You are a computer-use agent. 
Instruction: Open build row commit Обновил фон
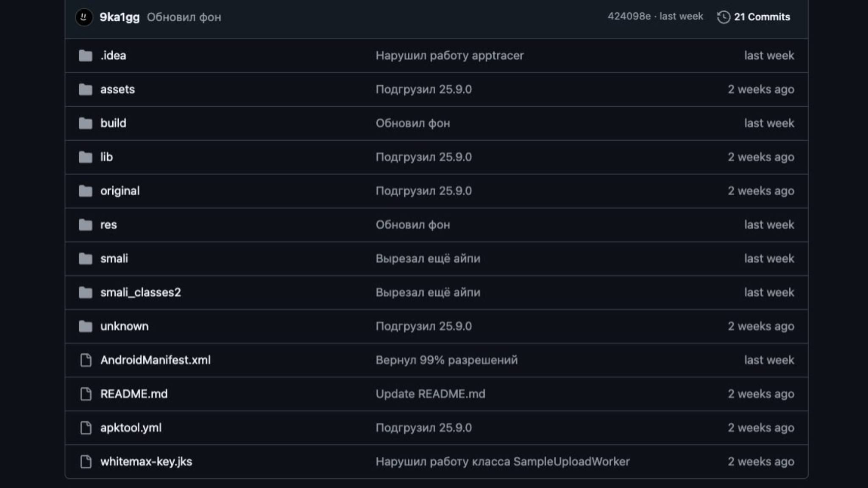tap(413, 123)
